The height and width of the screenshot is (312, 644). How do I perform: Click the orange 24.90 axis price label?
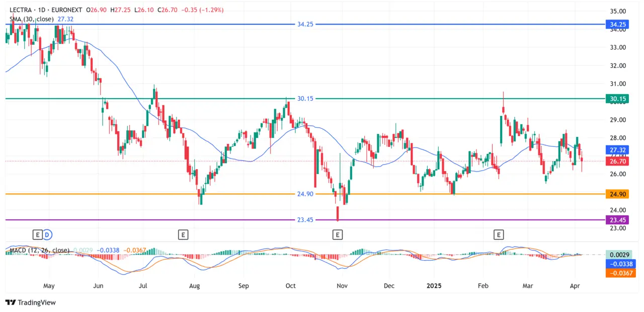tap(617, 194)
